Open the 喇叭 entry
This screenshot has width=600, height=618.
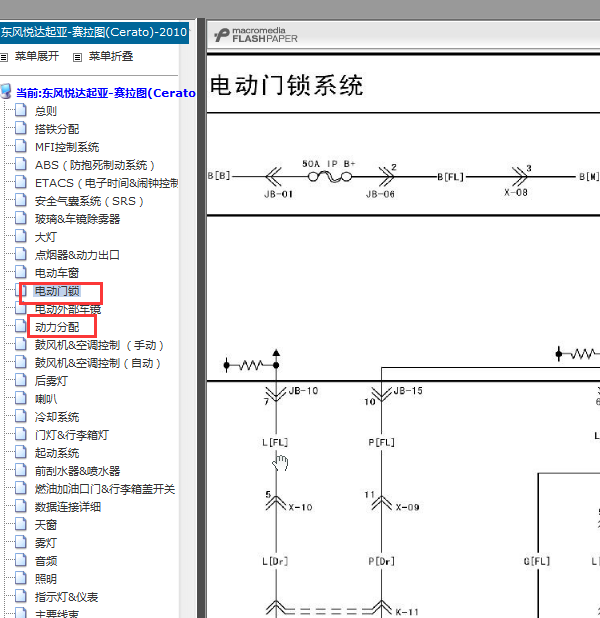[x=46, y=399]
